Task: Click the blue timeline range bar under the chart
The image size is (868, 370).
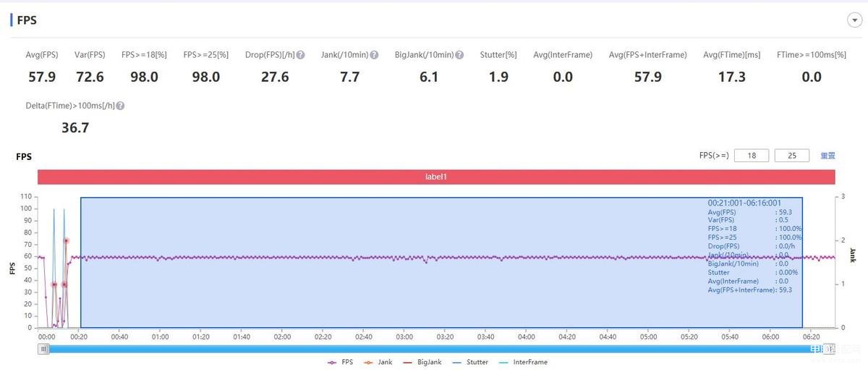Action: point(434,349)
